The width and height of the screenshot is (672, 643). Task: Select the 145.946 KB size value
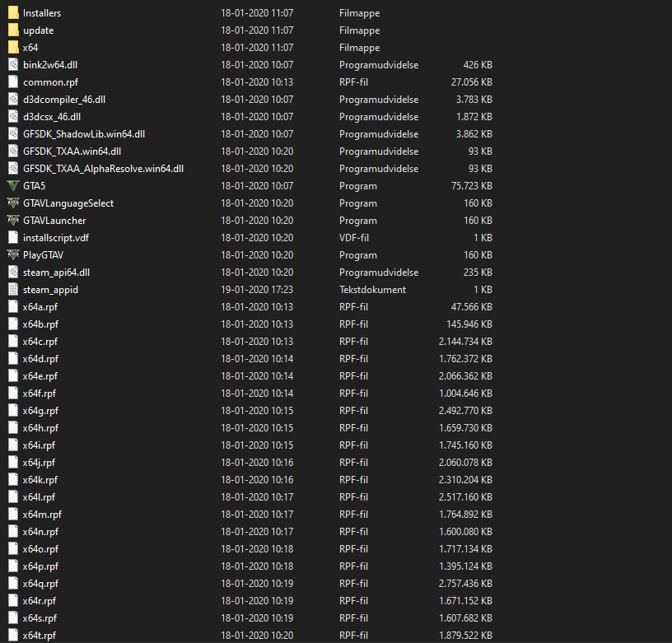469,324
